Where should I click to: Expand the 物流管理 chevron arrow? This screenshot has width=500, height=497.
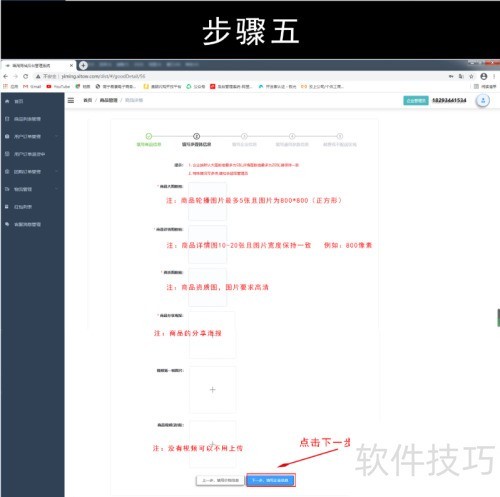tap(56, 189)
